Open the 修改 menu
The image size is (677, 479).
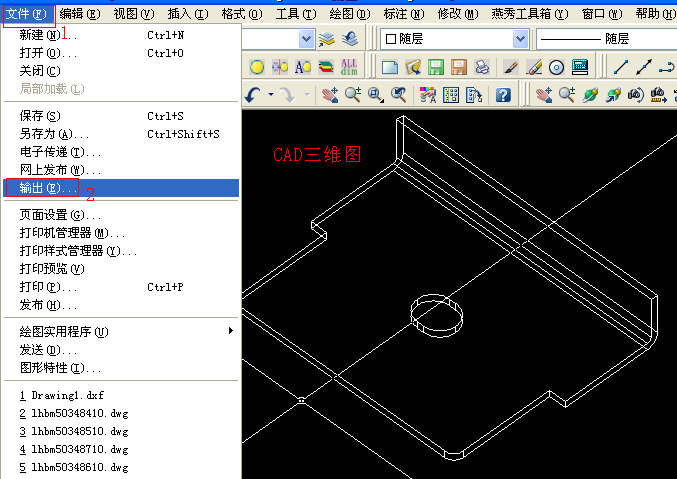point(458,14)
